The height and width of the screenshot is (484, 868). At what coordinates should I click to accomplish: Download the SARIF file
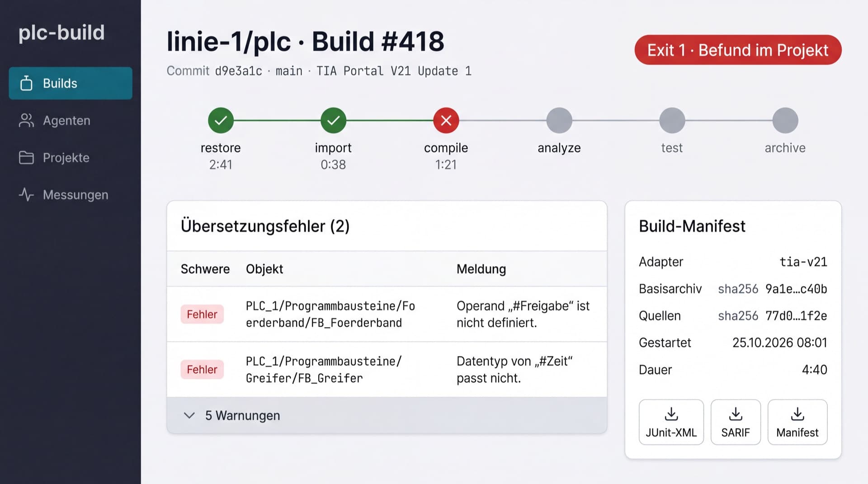736,422
